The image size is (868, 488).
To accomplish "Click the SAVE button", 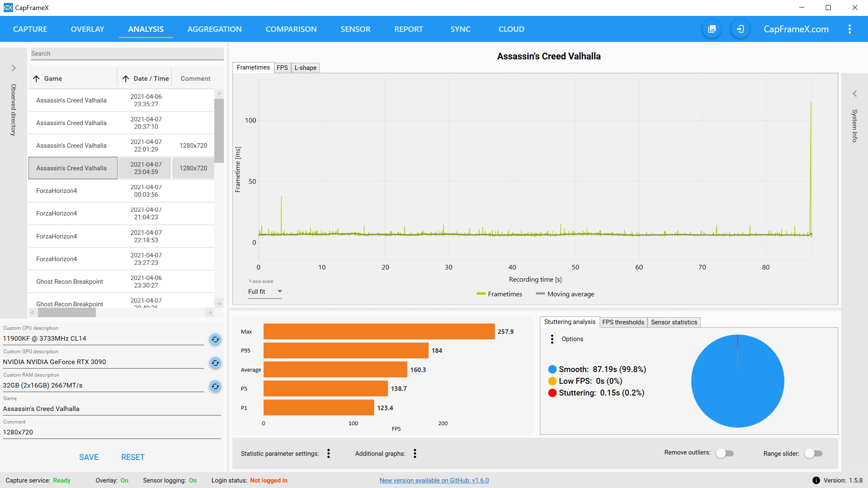I will (89, 457).
